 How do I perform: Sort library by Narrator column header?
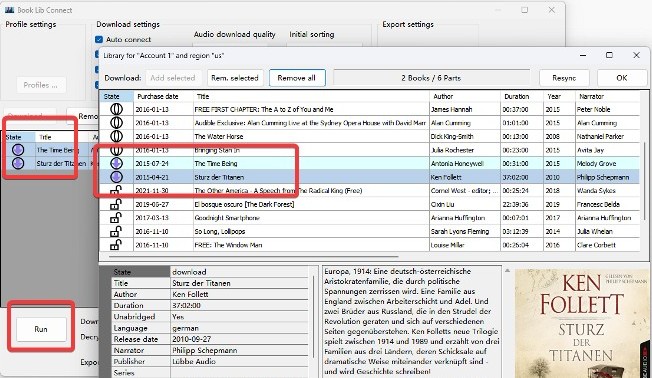(607, 96)
